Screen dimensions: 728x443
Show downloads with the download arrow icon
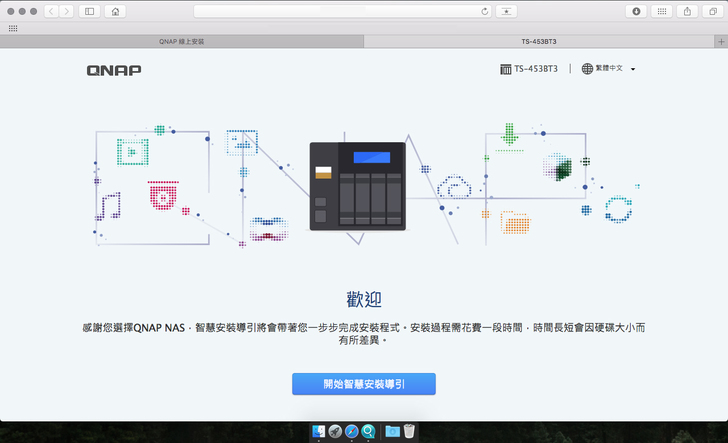click(637, 11)
